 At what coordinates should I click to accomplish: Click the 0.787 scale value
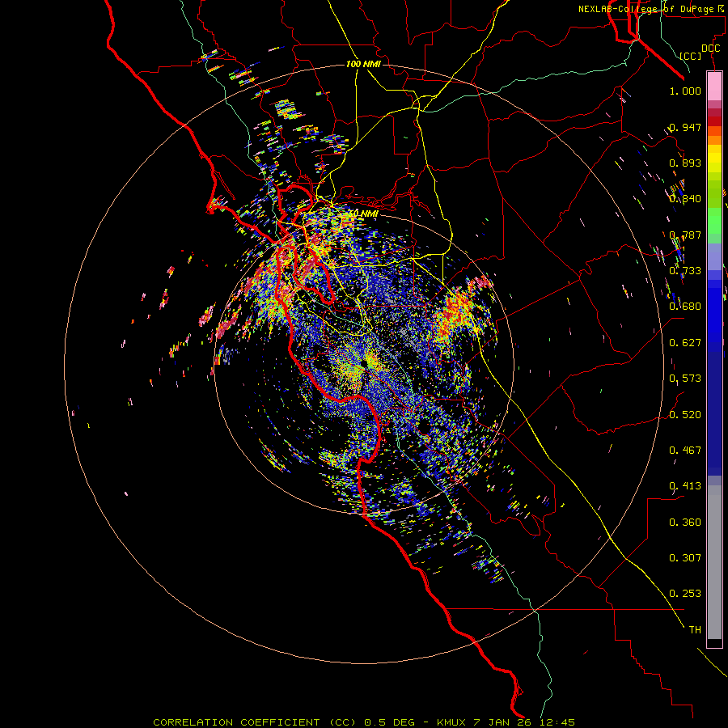(x=685, y=235)
